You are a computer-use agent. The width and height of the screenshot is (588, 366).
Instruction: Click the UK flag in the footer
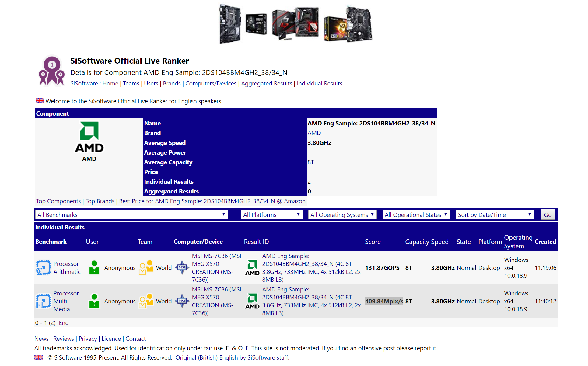39,357
